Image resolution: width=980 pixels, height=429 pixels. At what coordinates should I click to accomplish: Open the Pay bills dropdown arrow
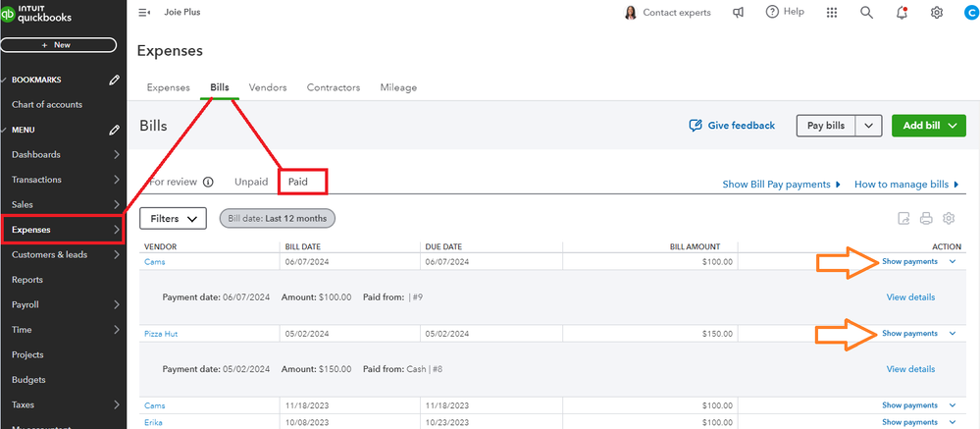869,126
